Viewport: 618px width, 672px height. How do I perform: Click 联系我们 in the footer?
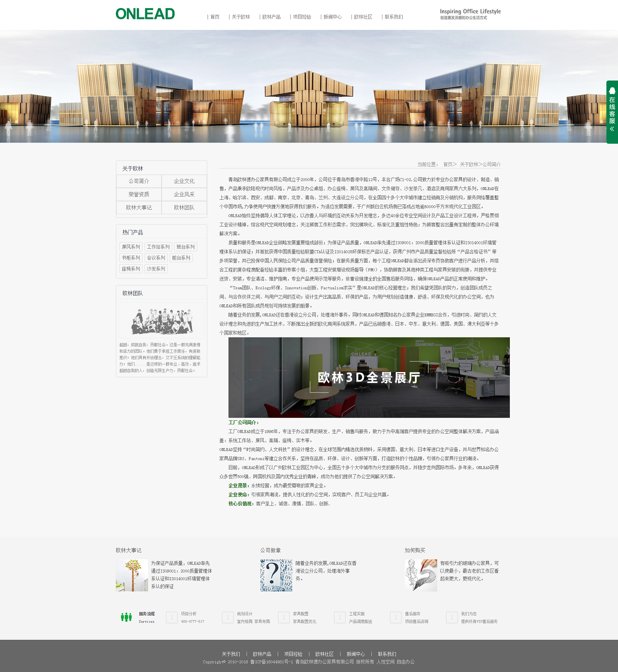[x=387, y=654]
